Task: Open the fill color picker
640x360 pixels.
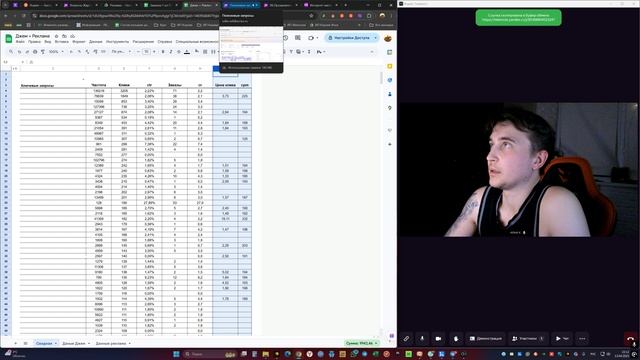Action: pos(197,52)
